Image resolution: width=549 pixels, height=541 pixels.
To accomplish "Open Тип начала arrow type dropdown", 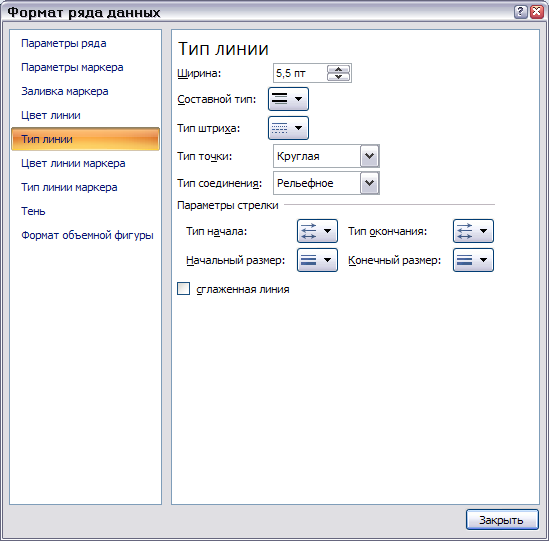I will tap(318, 231).
